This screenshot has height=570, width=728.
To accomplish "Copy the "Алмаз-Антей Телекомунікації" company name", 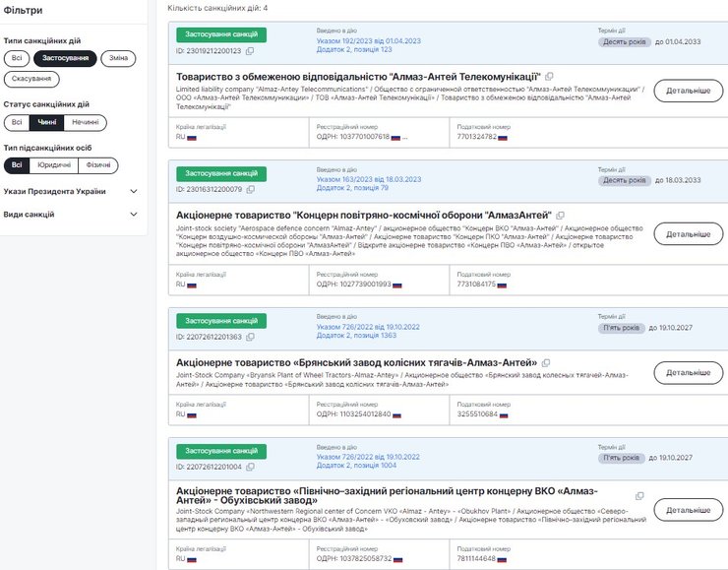I will [x=549, y=77].
